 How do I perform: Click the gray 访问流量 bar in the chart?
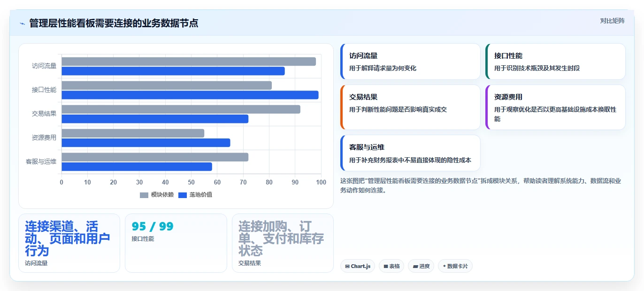(189, 61)
